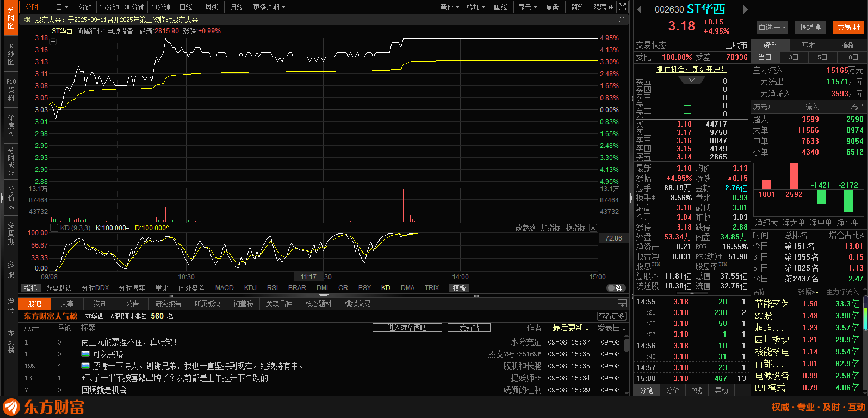The height and width of the screenshot is (418, 868).
Task: Open the 分时成交 sidebar item
Action: coord(11,161)
